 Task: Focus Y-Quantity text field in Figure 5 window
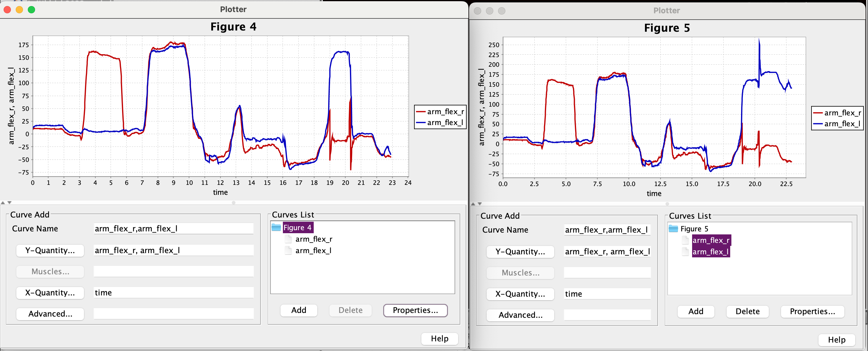click(x=607, y=252)
